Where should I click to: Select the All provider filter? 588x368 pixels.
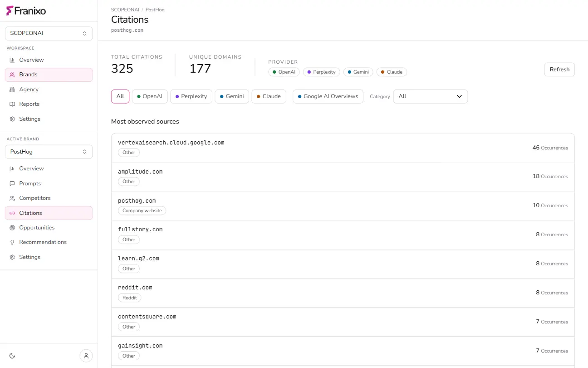(x=120, y=96)
